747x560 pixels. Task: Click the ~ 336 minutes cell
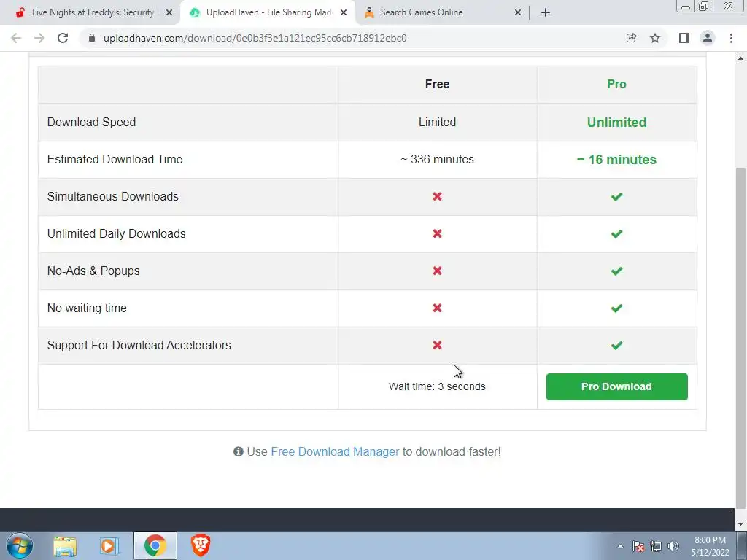pos(437,159)
